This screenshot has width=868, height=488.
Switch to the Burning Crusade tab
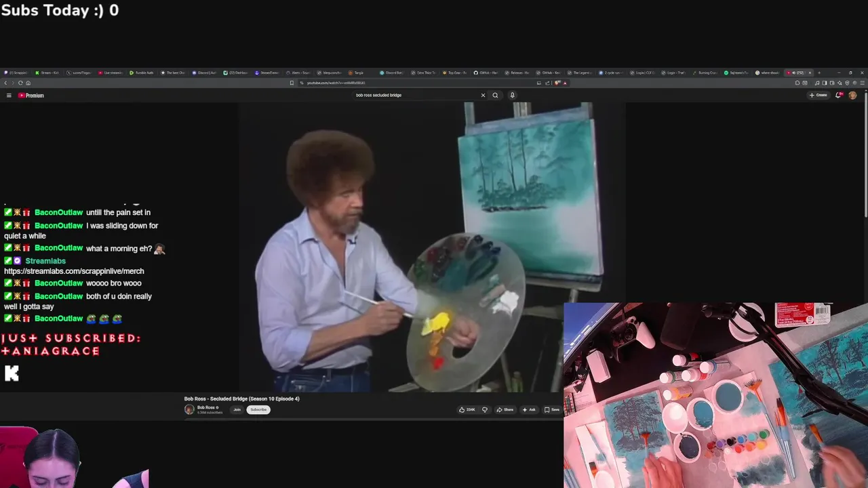pyautogui.click(x=706, y=73)
